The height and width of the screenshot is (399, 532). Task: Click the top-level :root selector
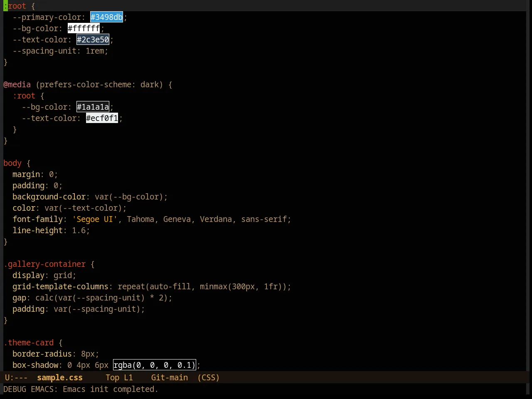(x=15, y=6)
